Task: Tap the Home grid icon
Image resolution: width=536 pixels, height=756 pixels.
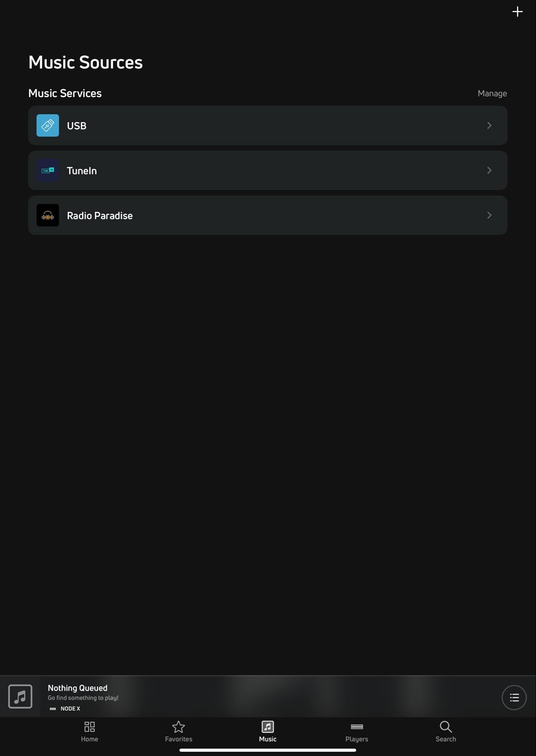Action: (90, 726)
